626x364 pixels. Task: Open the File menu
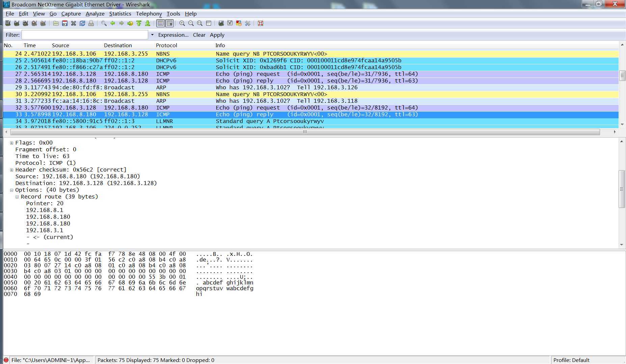pos(10,13)
